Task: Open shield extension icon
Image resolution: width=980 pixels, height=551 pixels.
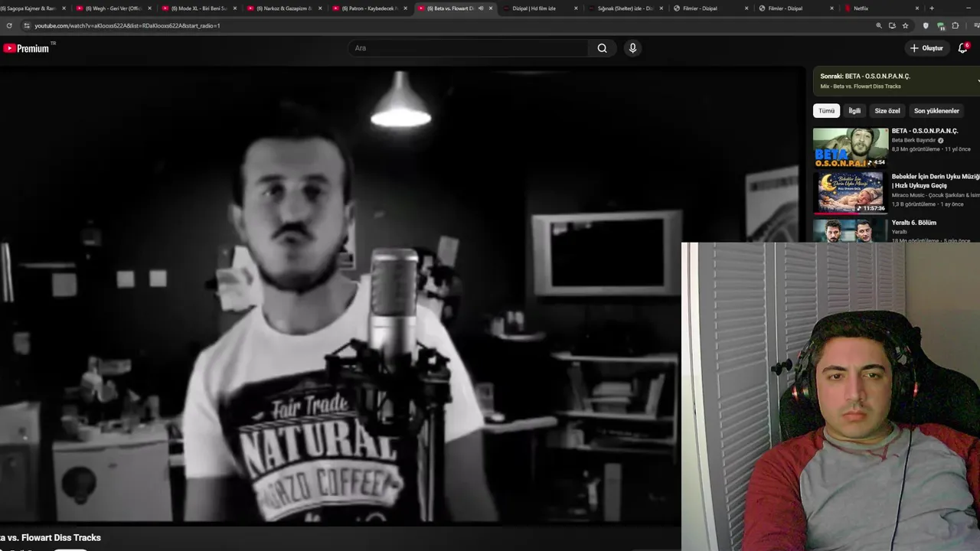Action: pos(926,25)
